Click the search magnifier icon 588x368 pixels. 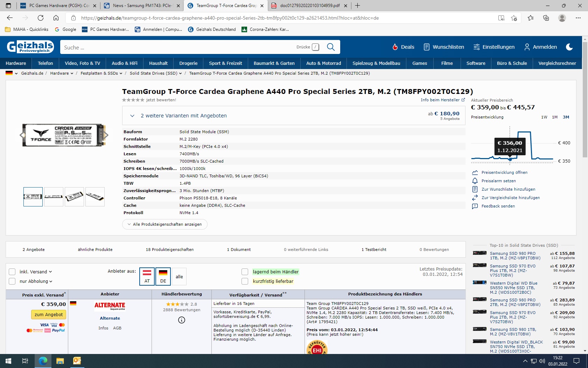tap(331, 47)
